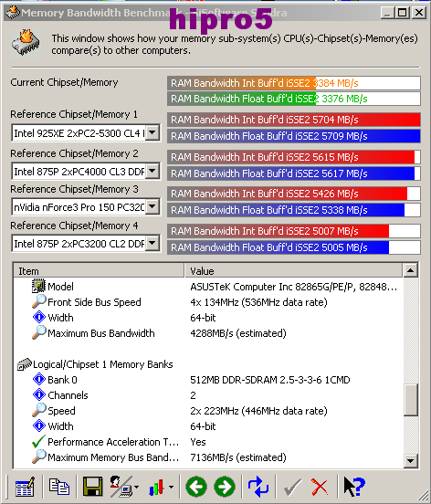Click the 4288MB/s (estimated) value
Screen dimensions: 431x504
click(x=238, y=333)
